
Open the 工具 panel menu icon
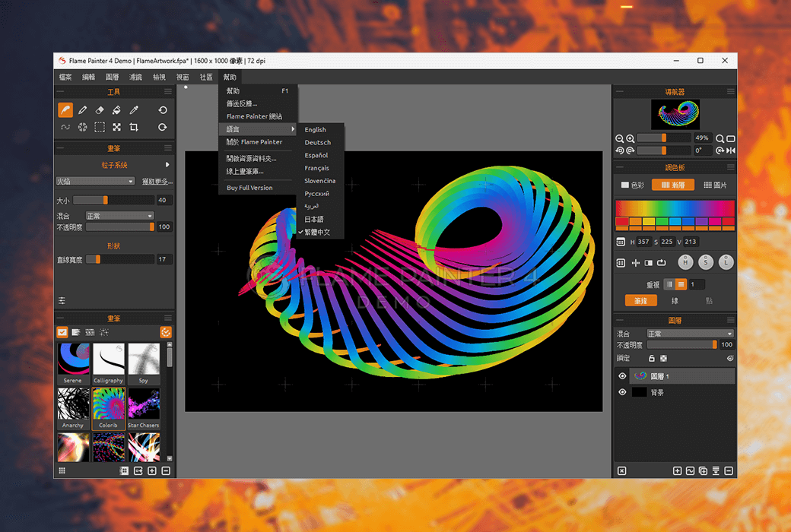(x=168, y=92)
